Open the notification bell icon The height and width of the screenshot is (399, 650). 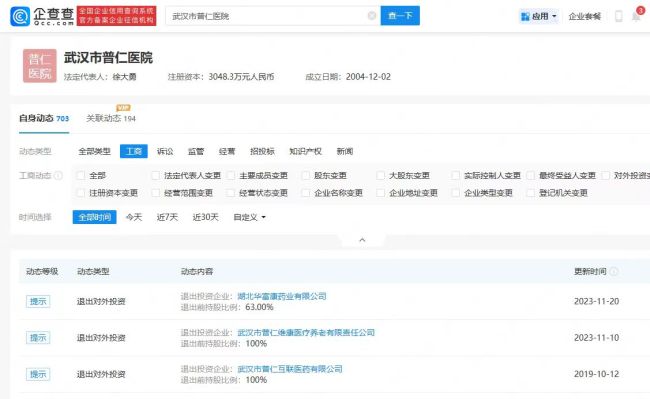(x=636, y=16)
